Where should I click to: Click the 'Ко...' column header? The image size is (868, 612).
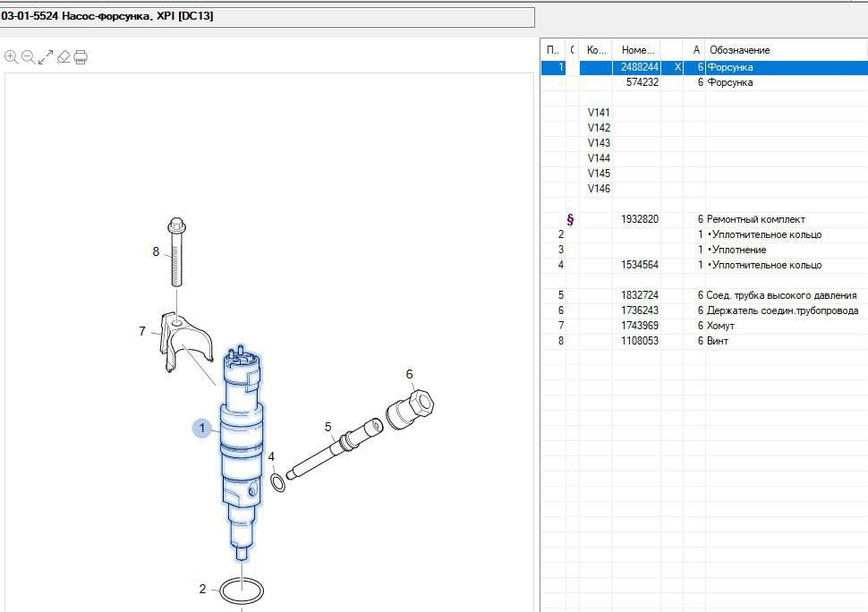(597, 50)
